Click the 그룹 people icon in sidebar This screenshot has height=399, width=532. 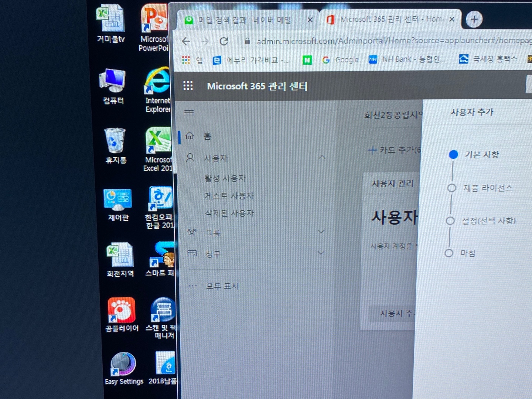click(x=191, y=232)
